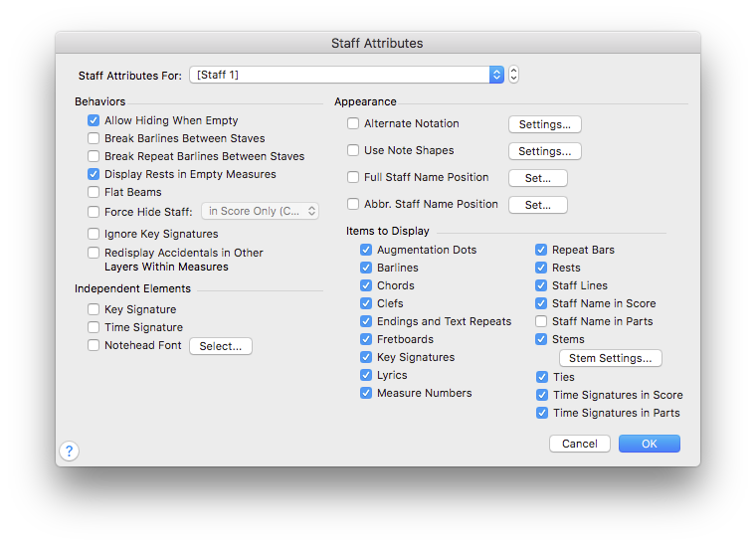The height and width of the screenshot is (546, 756).
Task: Click the Cancel button
Action: click(x=580, y=444)
